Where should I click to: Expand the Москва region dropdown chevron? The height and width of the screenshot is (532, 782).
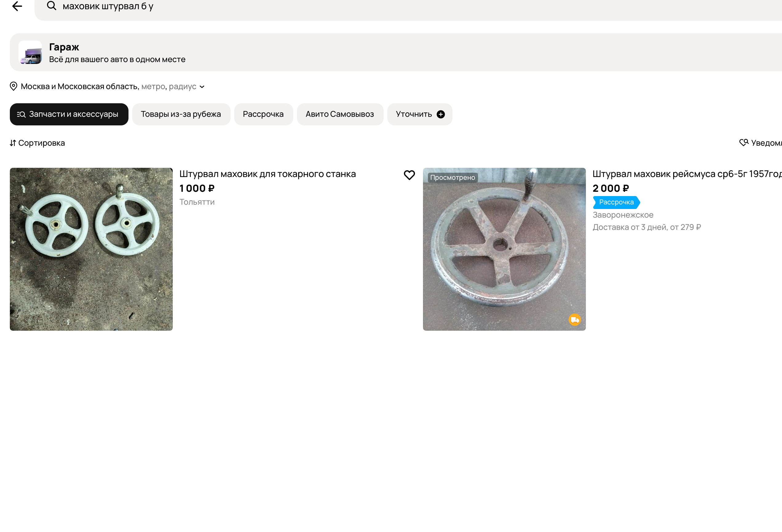tap(202, 87)
